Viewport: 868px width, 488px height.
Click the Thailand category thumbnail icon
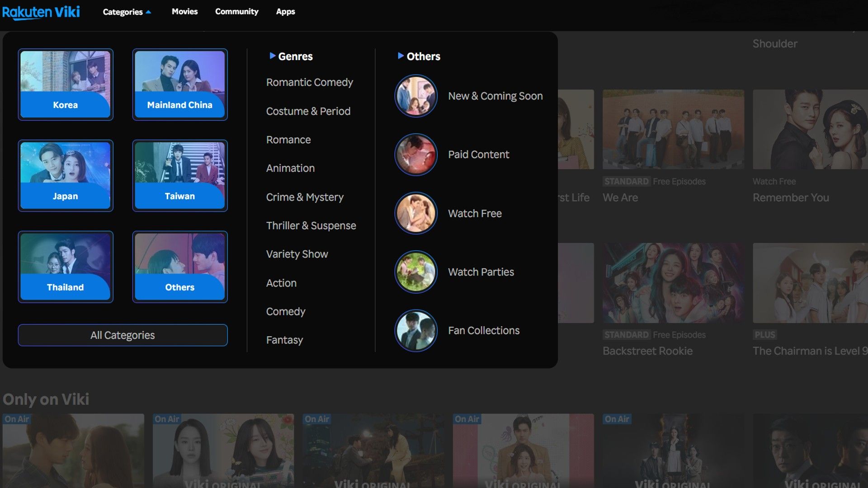point(65,266)
